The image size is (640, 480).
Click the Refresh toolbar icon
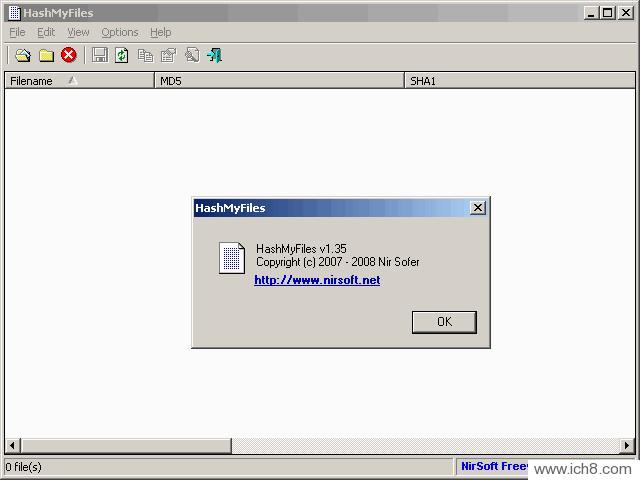tap(122, 55)
